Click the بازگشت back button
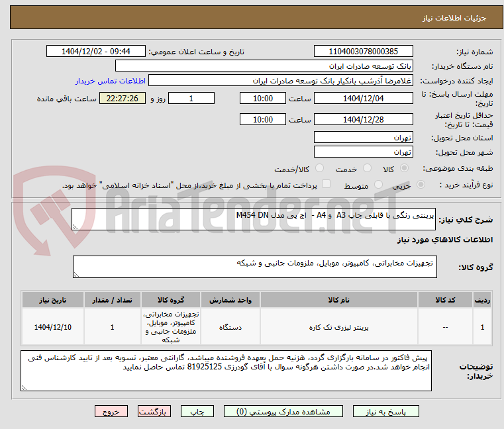 (154, 411)
